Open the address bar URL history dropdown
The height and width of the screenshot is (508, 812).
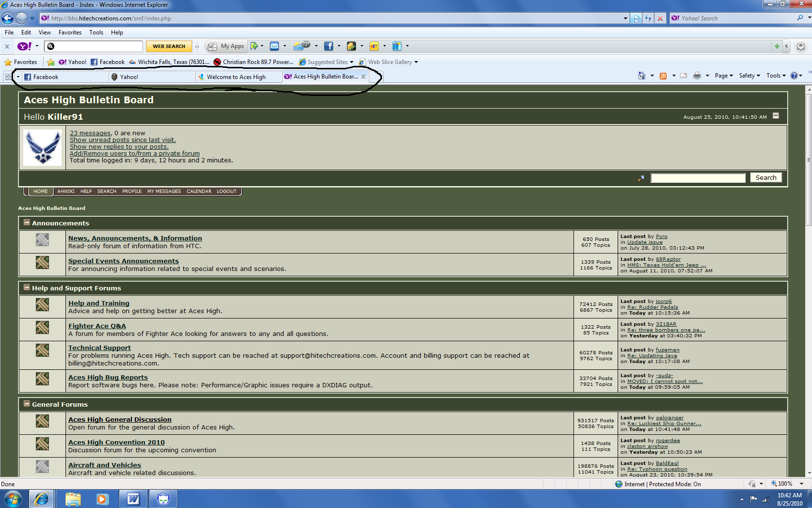point(625,18)
